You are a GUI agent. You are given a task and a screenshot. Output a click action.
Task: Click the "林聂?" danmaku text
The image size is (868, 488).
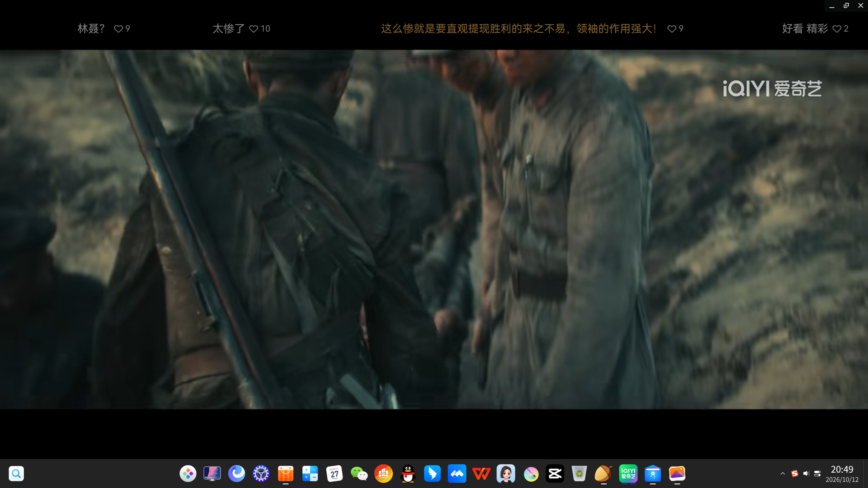(x=91, y=29)
